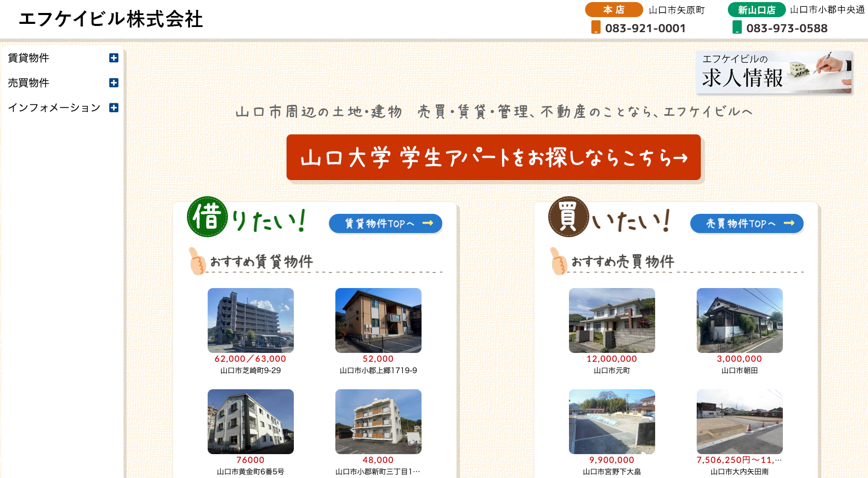This screenshot has height=478, width=868.
Task: Click the green phone icon beside 083-973-0588
Action: point(738,28)
